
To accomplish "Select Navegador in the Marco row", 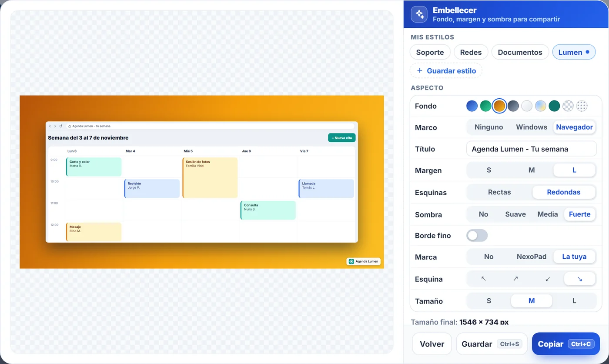I will coord(574,127).
